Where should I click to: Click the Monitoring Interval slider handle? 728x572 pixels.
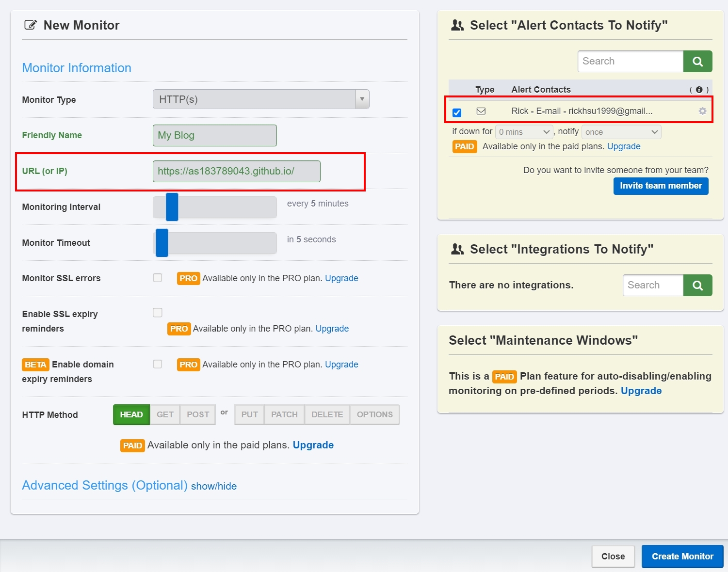point(172,207)
